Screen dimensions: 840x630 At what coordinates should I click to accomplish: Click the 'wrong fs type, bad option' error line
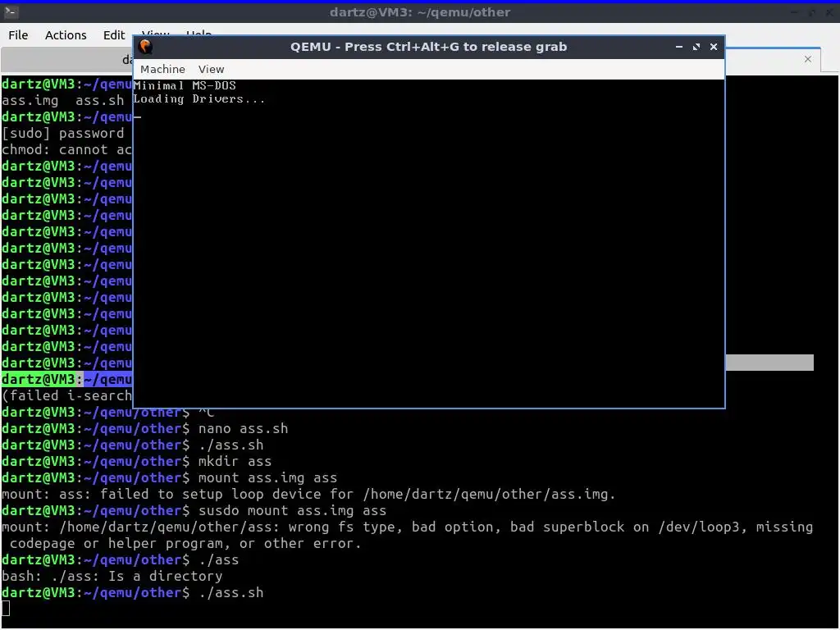(x=407, y=527)
